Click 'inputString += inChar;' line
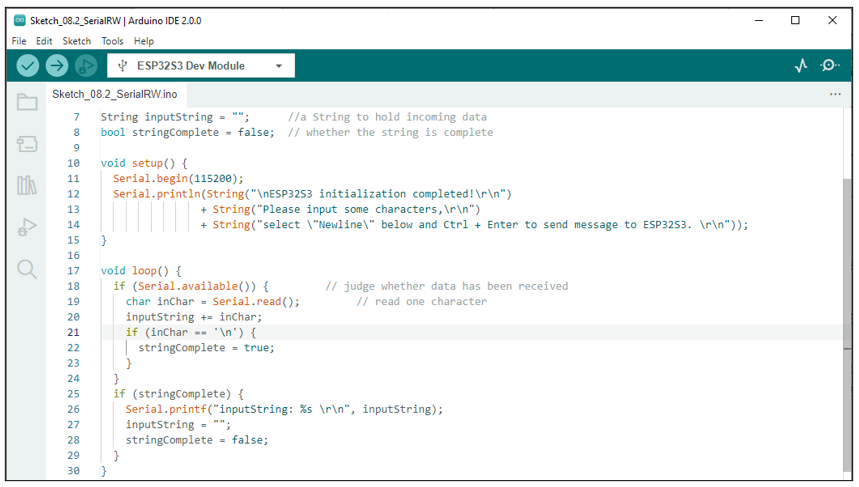859x487 pixels. pyautogui.click(x=194, y=317)
